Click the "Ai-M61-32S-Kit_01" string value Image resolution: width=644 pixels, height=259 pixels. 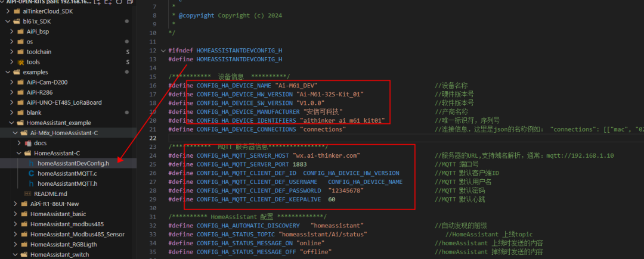point(330,94)
